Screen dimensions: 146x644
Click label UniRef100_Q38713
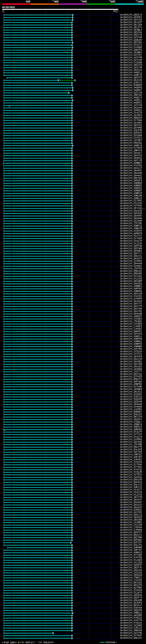(131, 83)
